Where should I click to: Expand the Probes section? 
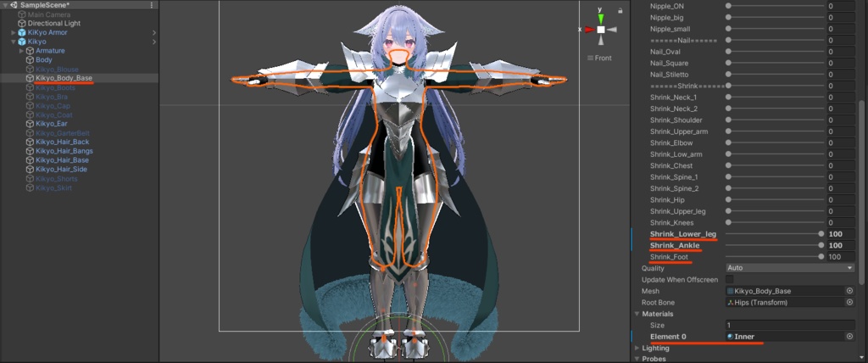[637, 359]
